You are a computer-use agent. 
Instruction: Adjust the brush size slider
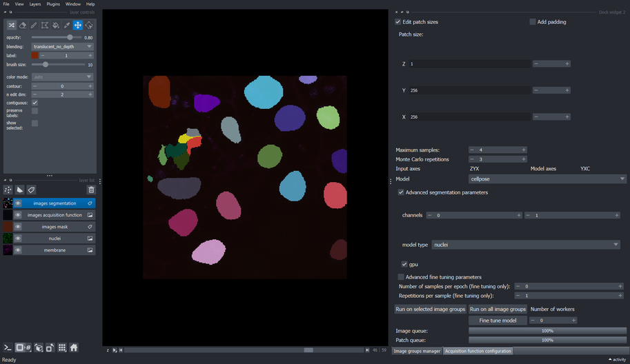[x=58, y=65]
